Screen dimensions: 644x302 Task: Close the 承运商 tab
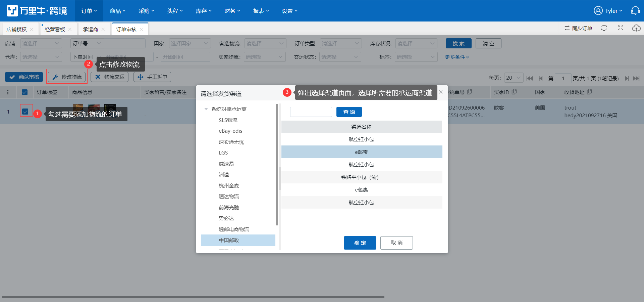pos(103,29)
